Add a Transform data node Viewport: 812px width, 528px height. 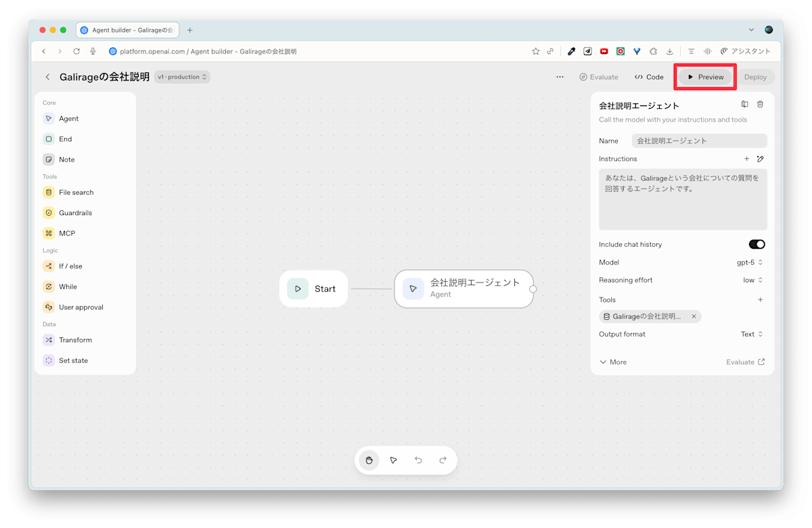[68, 340]
